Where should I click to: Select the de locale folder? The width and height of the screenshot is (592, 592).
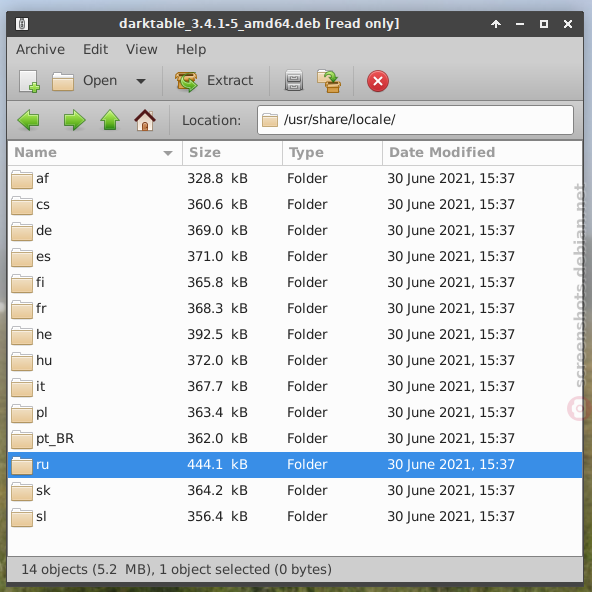295,231
